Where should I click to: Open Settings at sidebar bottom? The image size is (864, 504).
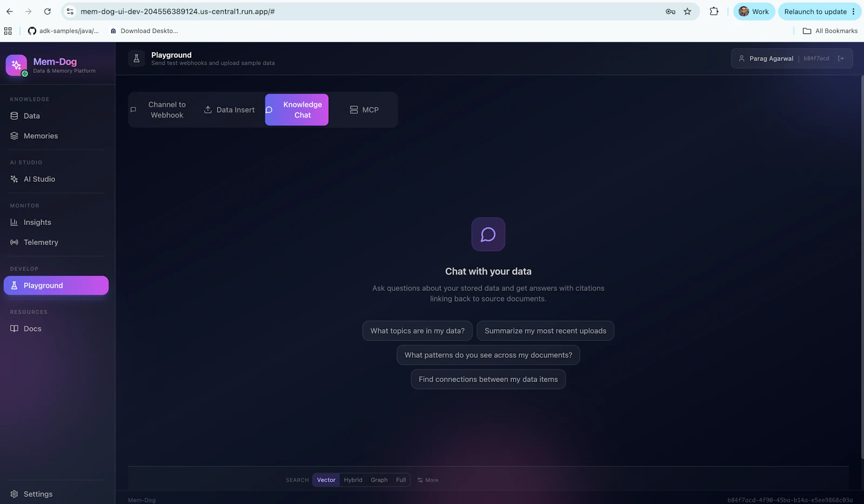coord(56,494)
